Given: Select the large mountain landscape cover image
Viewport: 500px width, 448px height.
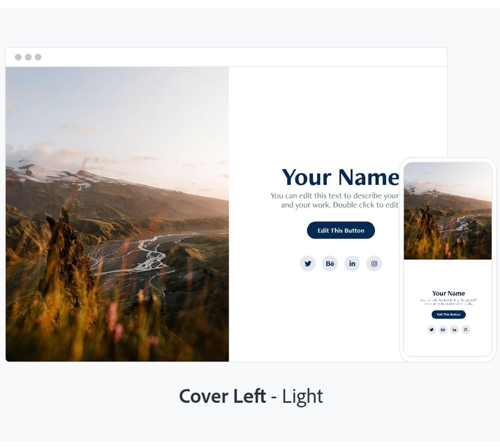Looking at the screenshot, I should [x=117, y=214].
